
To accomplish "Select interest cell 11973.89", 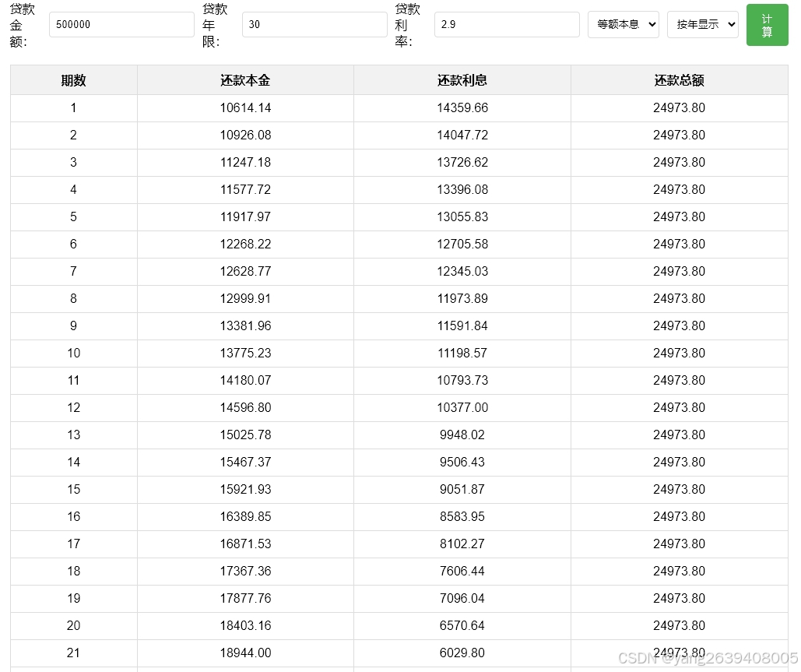I will click(x=462, y=298).
